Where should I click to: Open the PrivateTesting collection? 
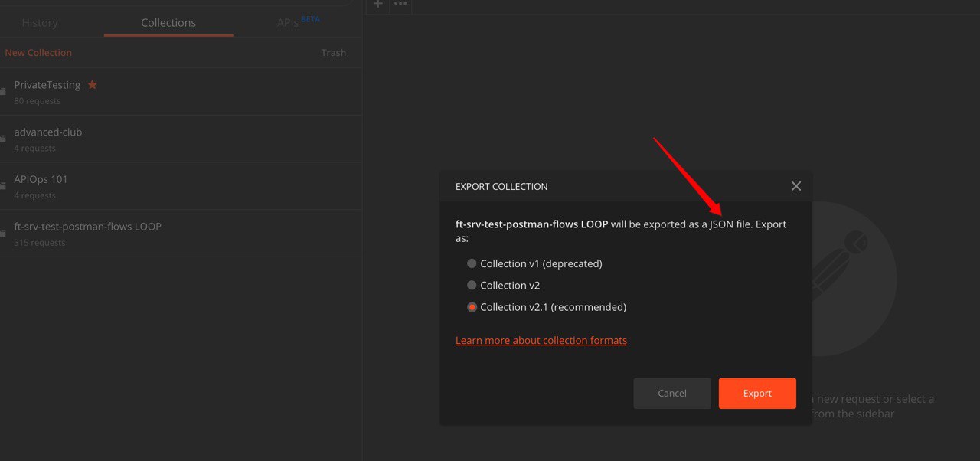(x=181, y=92)
